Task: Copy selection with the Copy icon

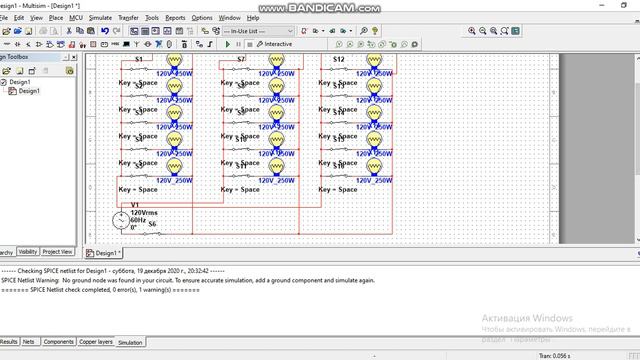Action: pos(80,31)
